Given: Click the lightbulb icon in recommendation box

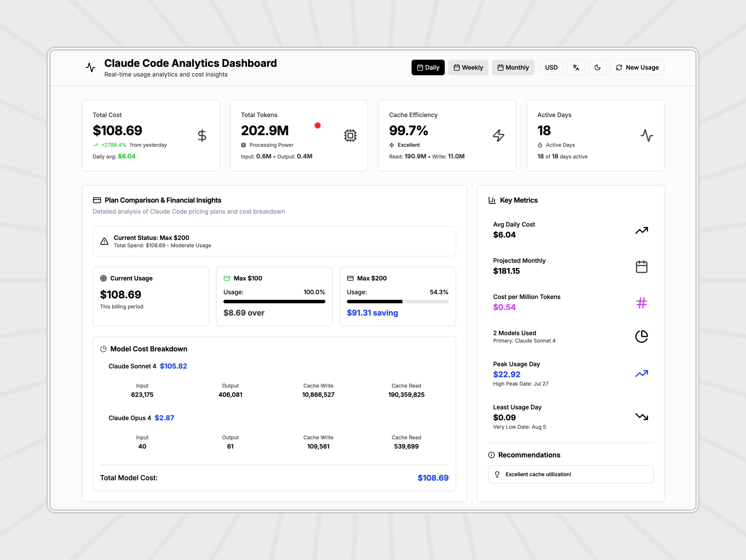Looking at the screenshot, I should tap(497, 474).
